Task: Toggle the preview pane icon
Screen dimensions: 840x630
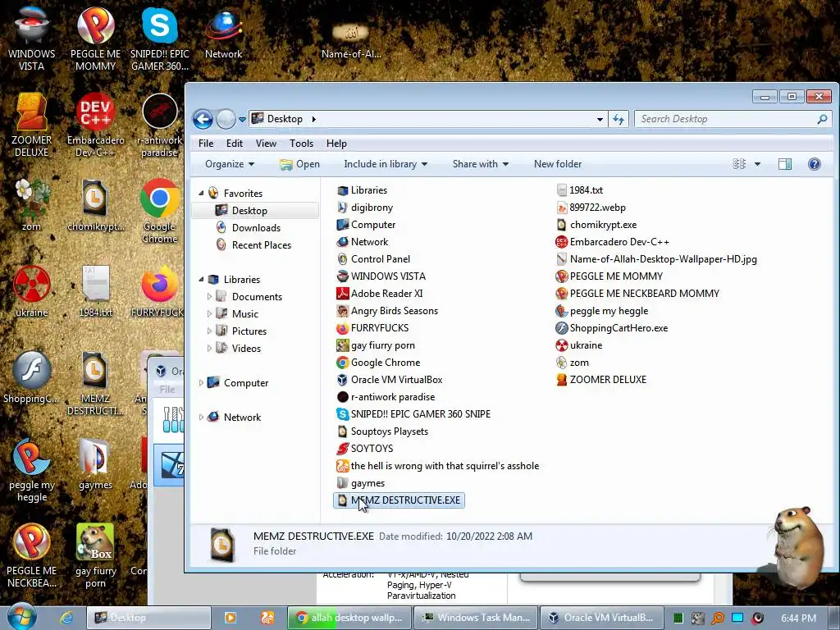Action: (785, 164)
